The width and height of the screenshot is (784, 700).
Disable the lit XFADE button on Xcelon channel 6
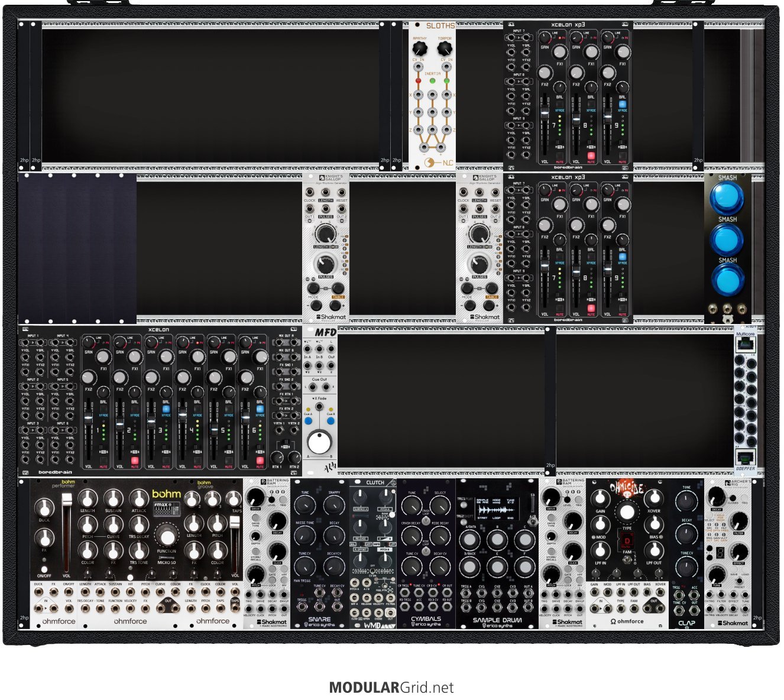tap(260, 409)
